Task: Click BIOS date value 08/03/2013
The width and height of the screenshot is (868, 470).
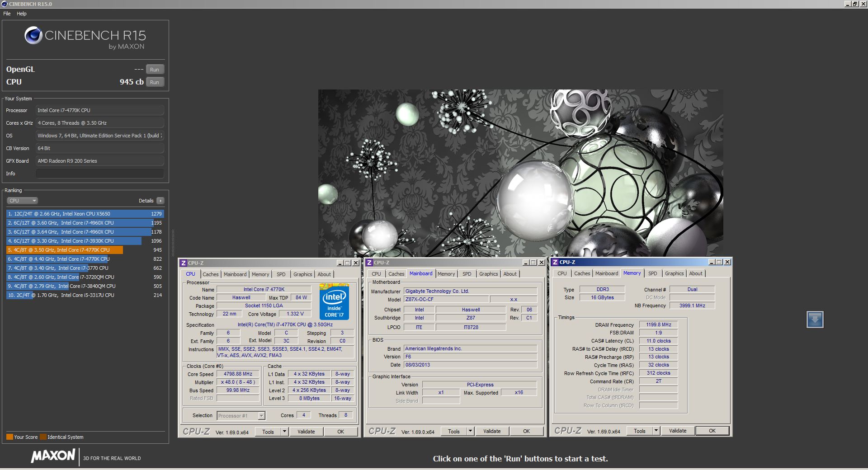Action: (470, 365)
